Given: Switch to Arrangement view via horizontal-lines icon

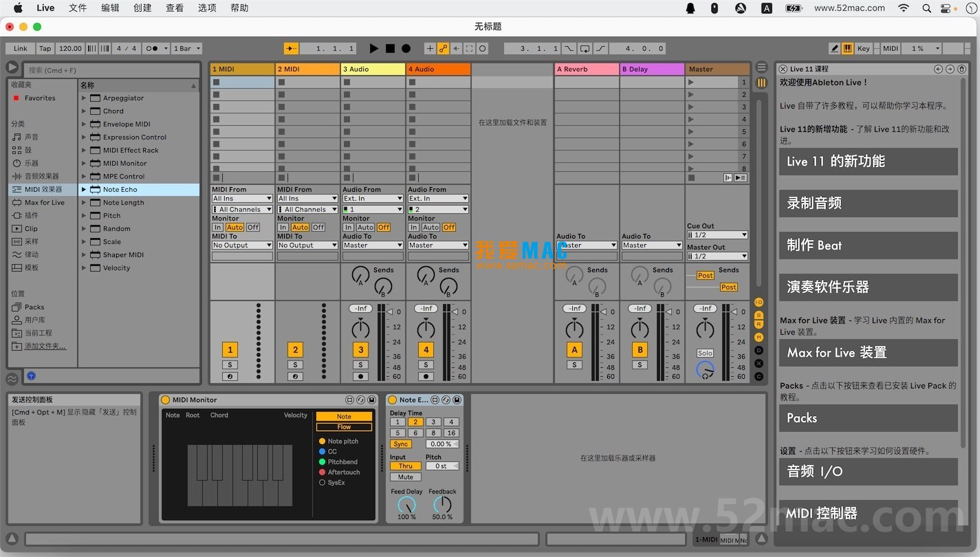Looking at the screenshot, I should pos(761,67).
